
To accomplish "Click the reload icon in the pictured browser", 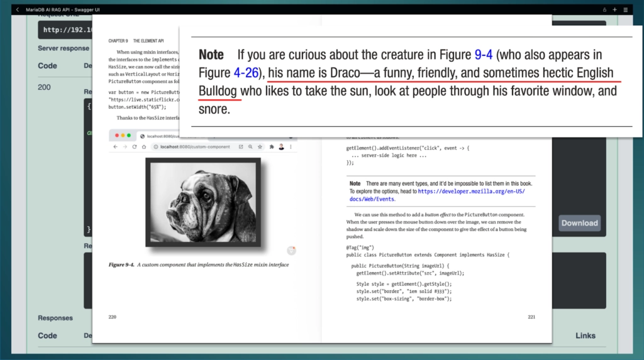I will [135, 146].
